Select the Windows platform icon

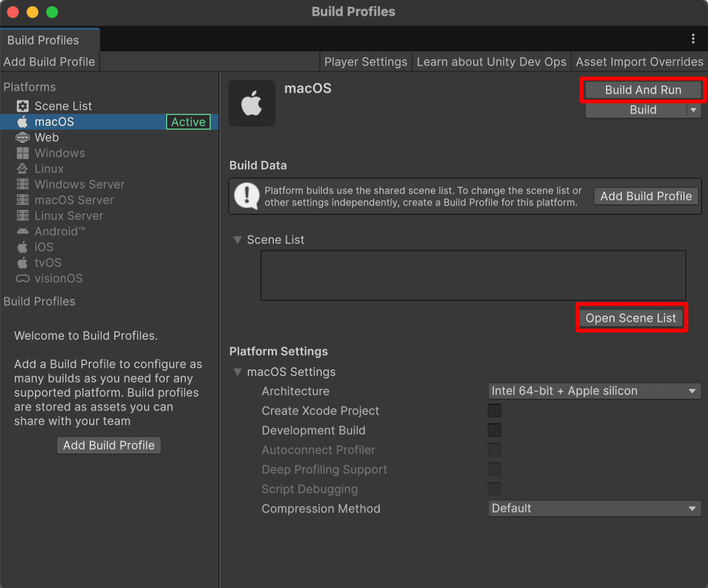pos(22,153)
